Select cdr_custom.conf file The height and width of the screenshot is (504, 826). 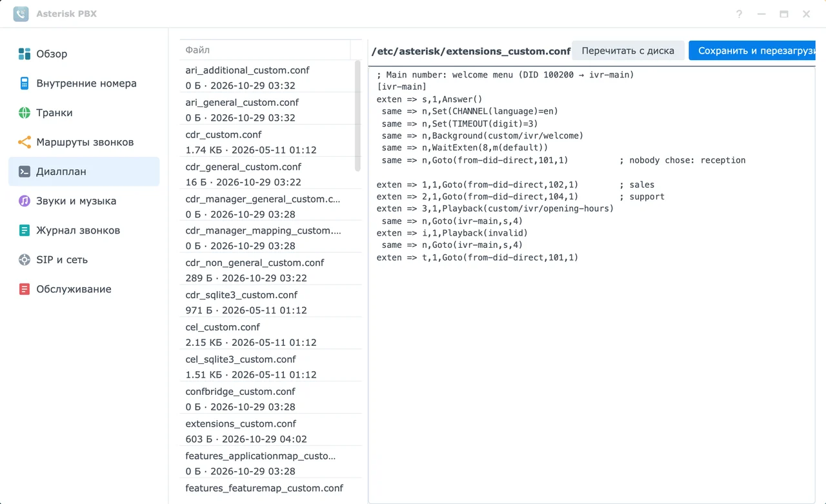pos(270,142)
